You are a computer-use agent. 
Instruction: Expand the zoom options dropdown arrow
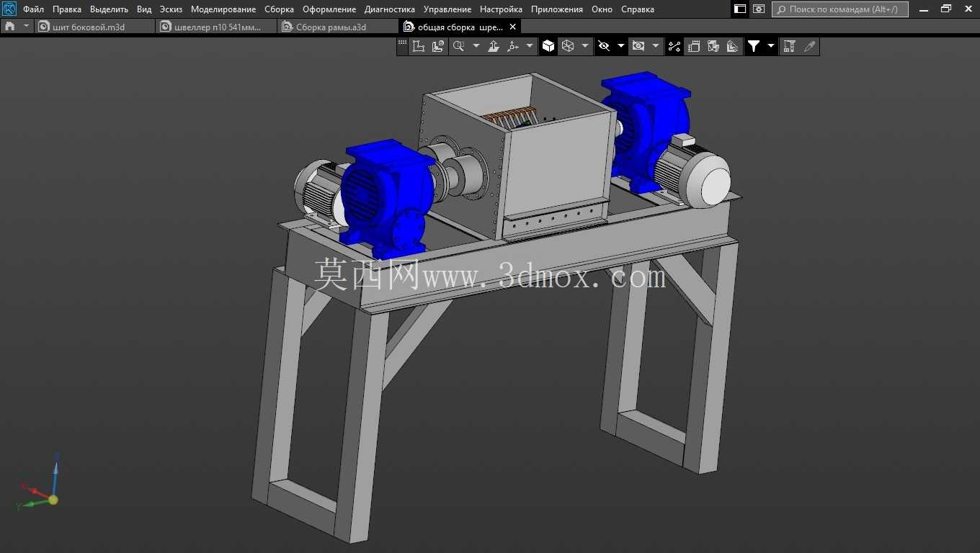[476, 46]
